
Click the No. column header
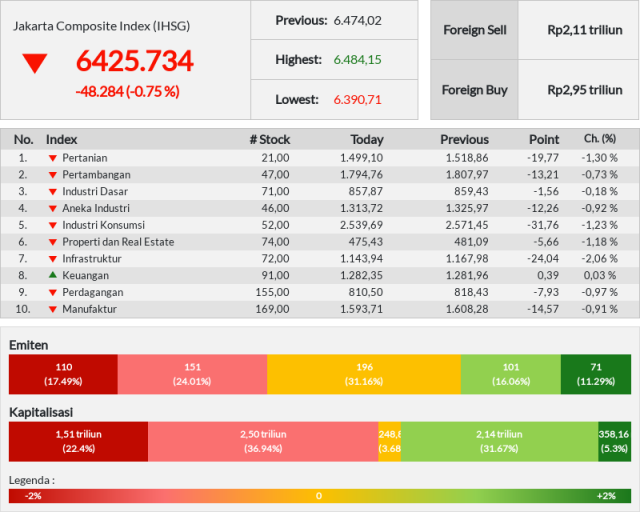click(23, 140)
